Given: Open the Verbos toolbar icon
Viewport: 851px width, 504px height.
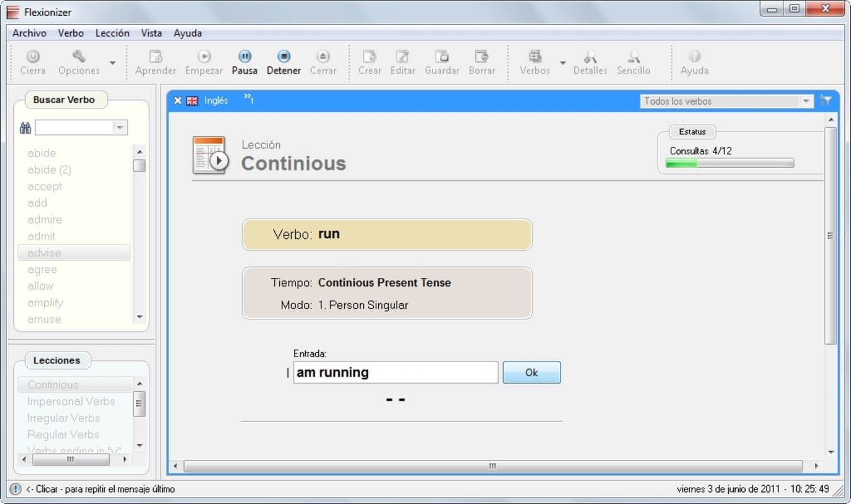Looking at the screenshot, I should click(x=535, y=57).
